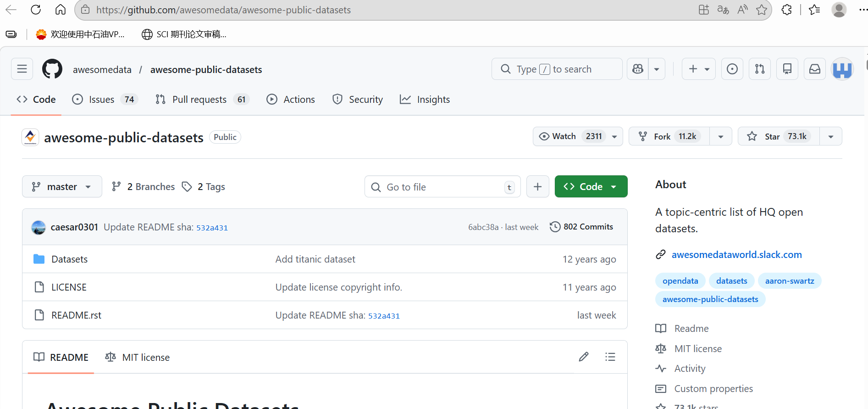Go to GitHub homepage via Octocat logo
The height and width of the screenshot is (409, 868).
tap(52, 69)
